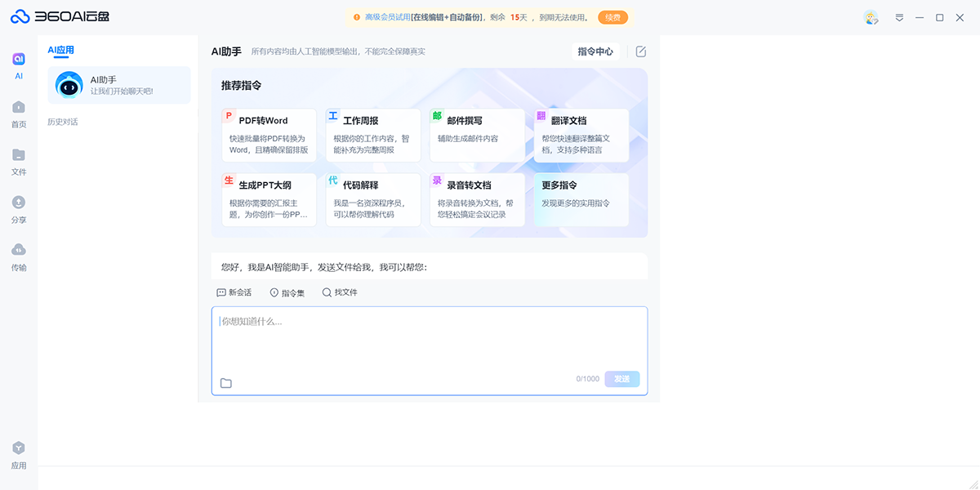Click the folder attachment icon in message box
Image resolution: width=980 pixels, height=490 pixels.
[226, 381]
